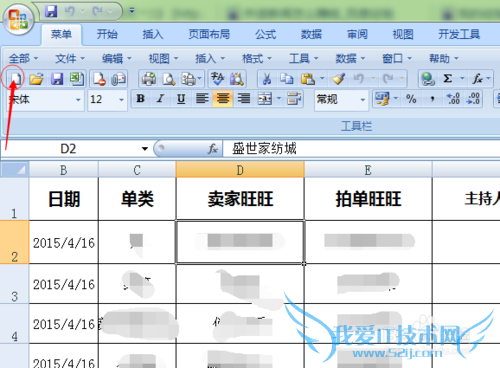Click the Open folder icon
500x368 pixels.
coord(36,79)
